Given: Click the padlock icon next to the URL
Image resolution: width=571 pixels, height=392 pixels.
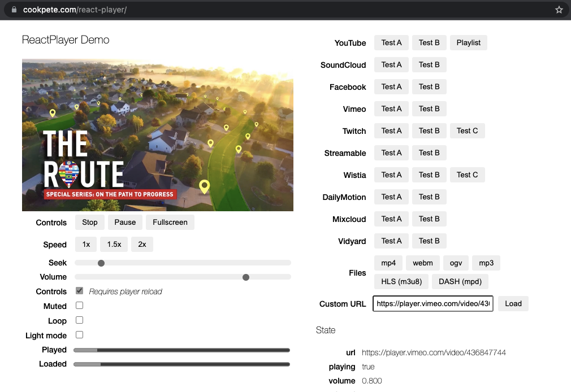Looking at the screenshot, I should click(15, 10).
